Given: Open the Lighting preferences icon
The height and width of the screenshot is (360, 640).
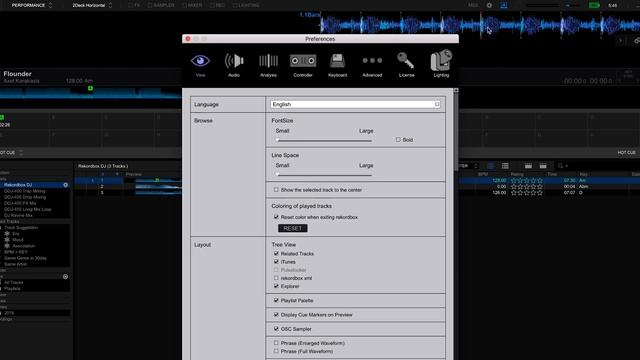Looking at the screenshot, I should pyautogui.click(x=441, y=60).
